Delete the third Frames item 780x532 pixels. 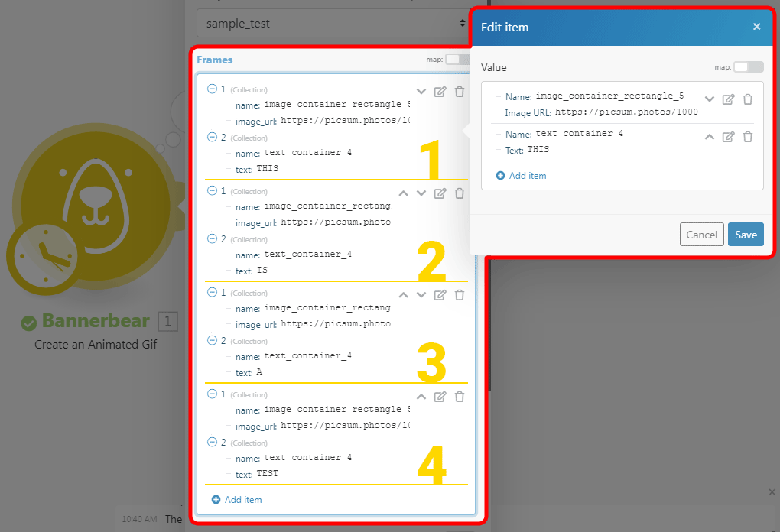(x=460, y=295)
